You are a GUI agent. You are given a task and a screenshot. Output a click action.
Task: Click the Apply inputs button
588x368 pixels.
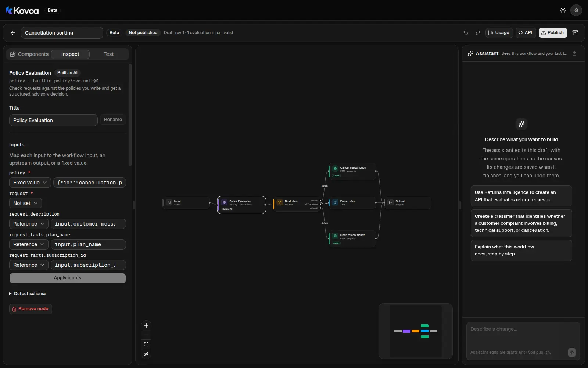(x=68, y=278)
